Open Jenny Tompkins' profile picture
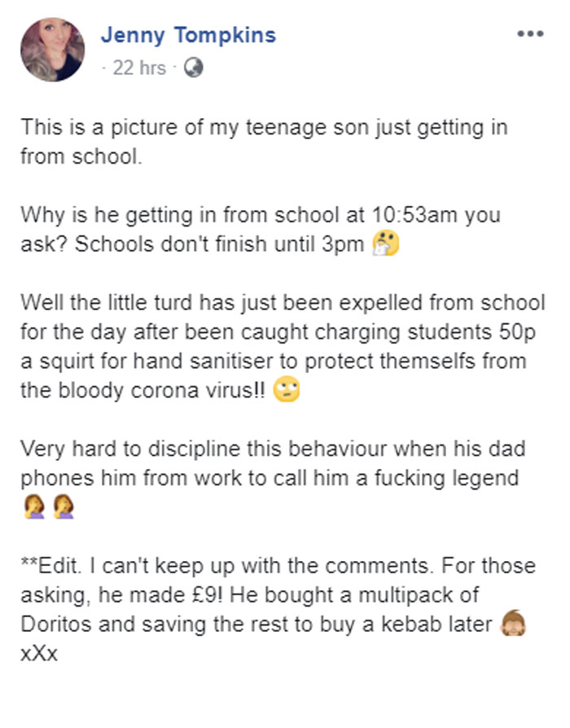This screenshot has width=570, height=728. pos(53,50)
